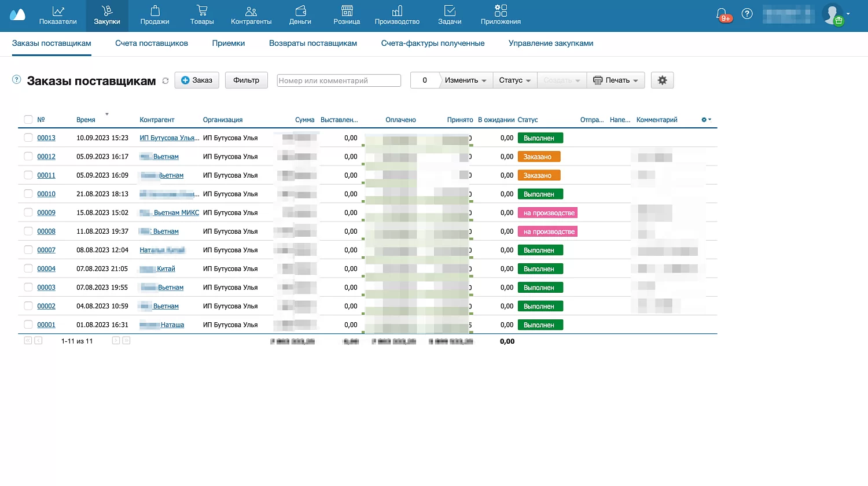Create a new order with the Заказ button

(x=197, y=80)
